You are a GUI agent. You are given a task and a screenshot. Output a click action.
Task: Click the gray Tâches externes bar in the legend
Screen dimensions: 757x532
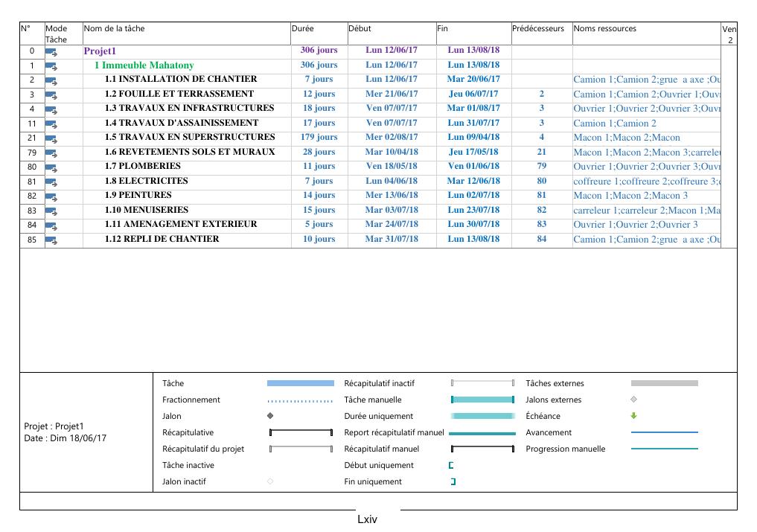click(x=664, y=384)
